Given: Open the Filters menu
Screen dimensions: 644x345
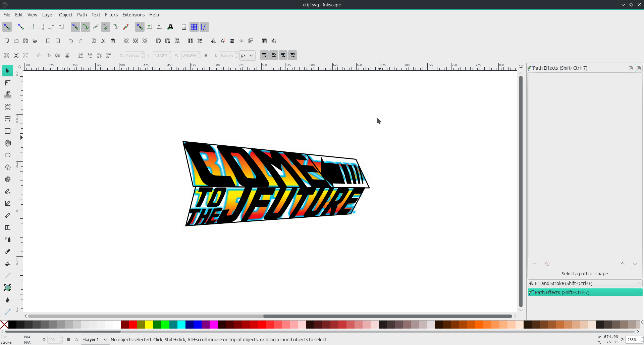Looking at the screenshot, I should pyautogui.click(x=111, y=15).
